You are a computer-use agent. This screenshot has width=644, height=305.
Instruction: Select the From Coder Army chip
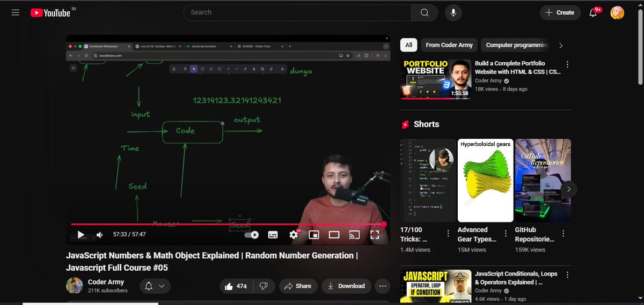click(x=449, y=45)
